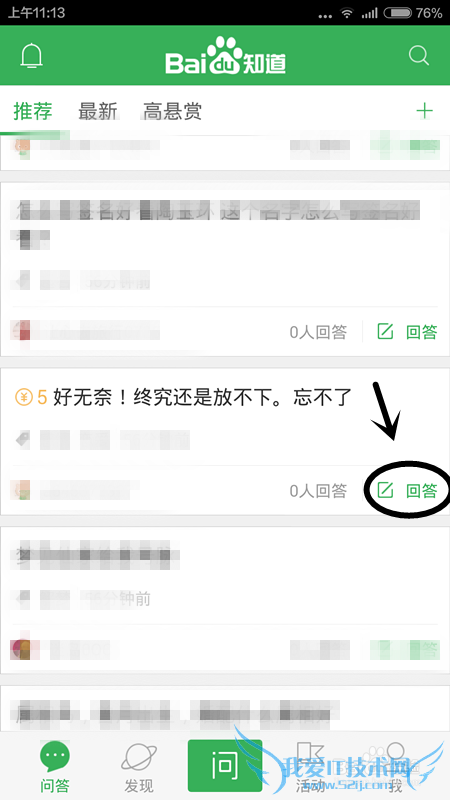Tap 回答 on the second question card
Image resolution: width=450 pixels, height=800 pixels.
coord(407,332)
